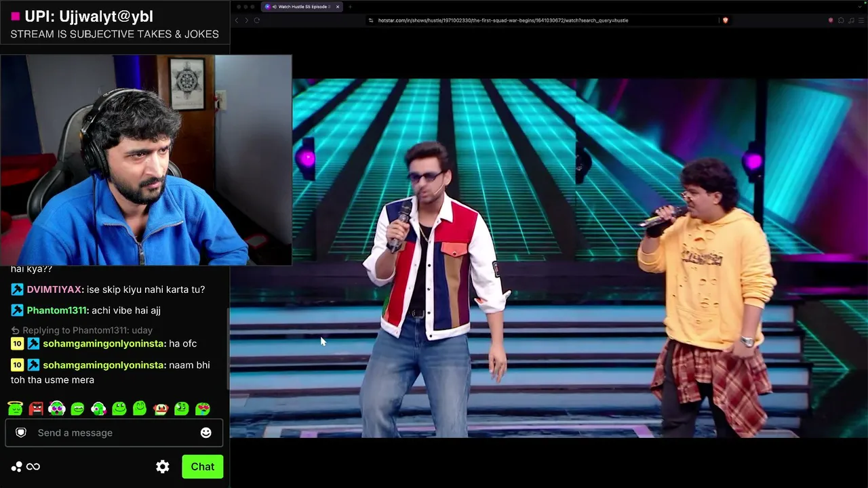Switch to the Watch Hustle S5 Episode tab
868x488 pixels.
point(302,7)
